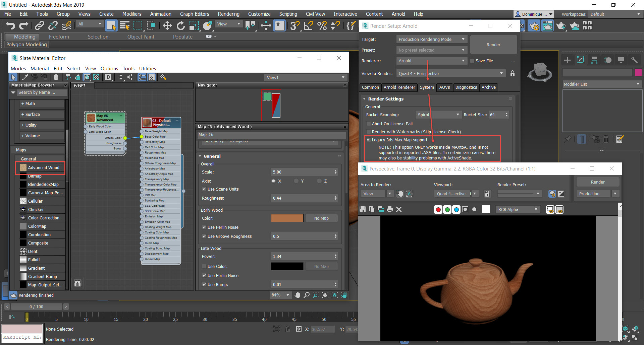Select the Select and Link tool
Viewport: 644px width, 345px height.
[40, 25]
